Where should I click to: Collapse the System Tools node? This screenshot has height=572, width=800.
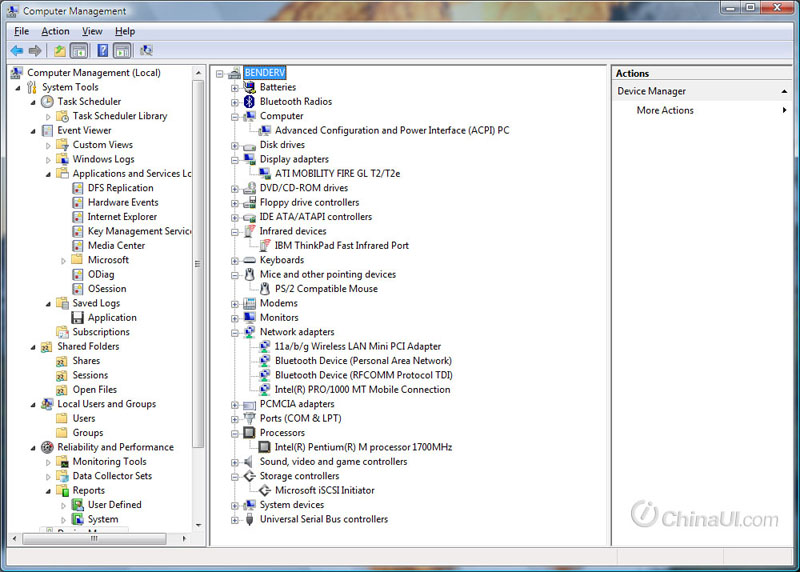click(x=18, y=88)
